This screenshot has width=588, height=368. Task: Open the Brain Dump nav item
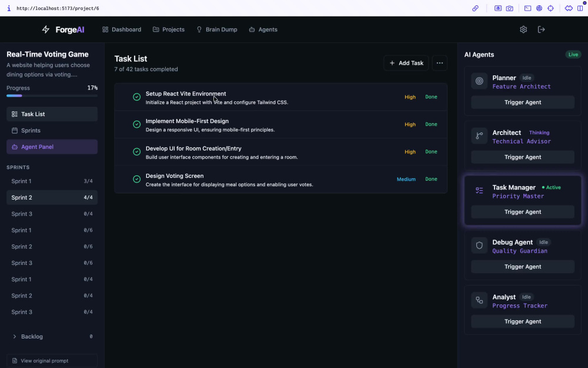coord(217,29)
